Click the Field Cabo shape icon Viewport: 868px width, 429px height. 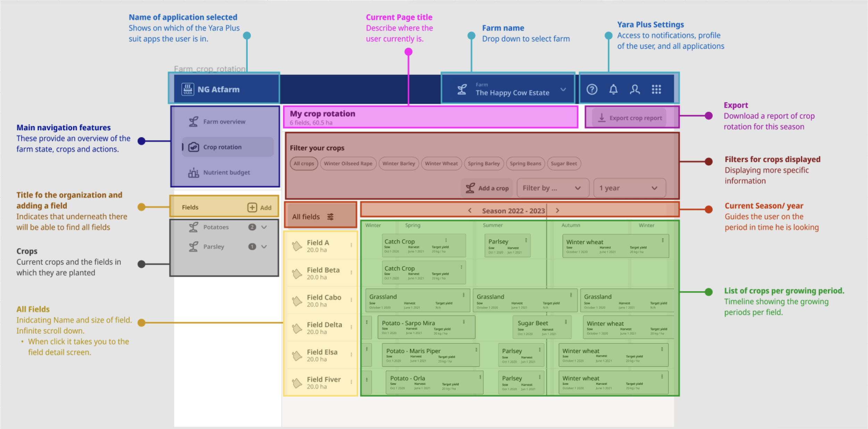[x=297, y=301]
